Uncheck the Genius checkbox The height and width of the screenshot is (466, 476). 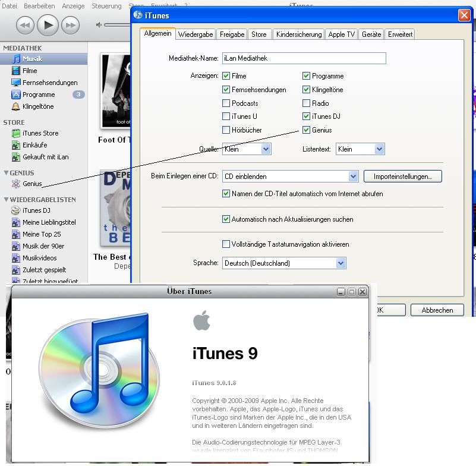coord(306,130)
